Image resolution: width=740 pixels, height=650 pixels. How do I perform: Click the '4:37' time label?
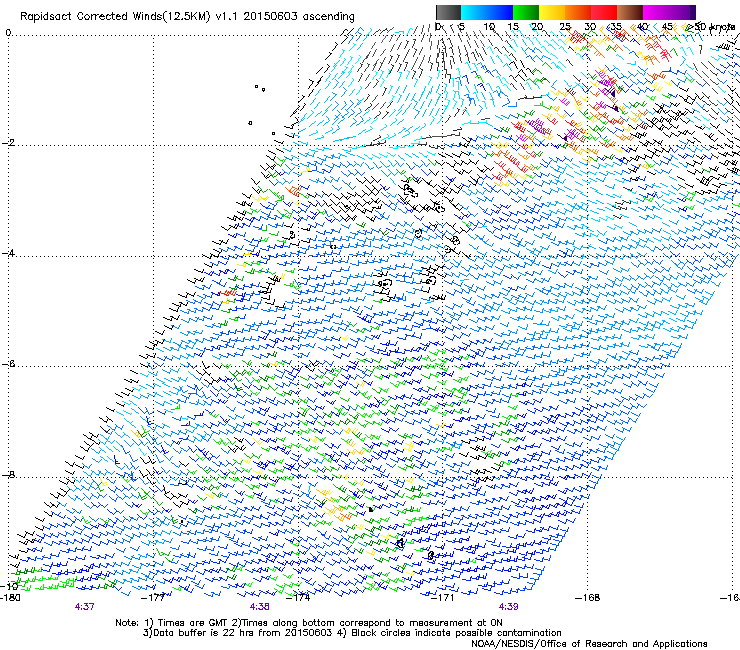[x=84, y=607]
